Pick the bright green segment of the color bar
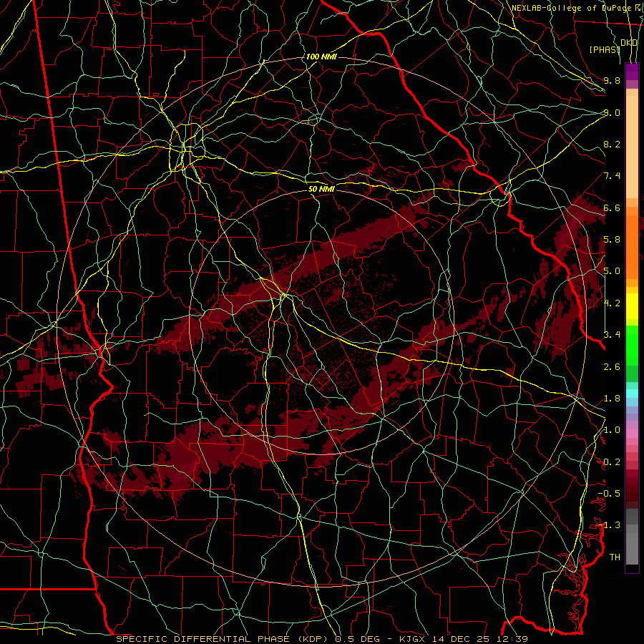 pyautogui.click(x=632, y=345)
